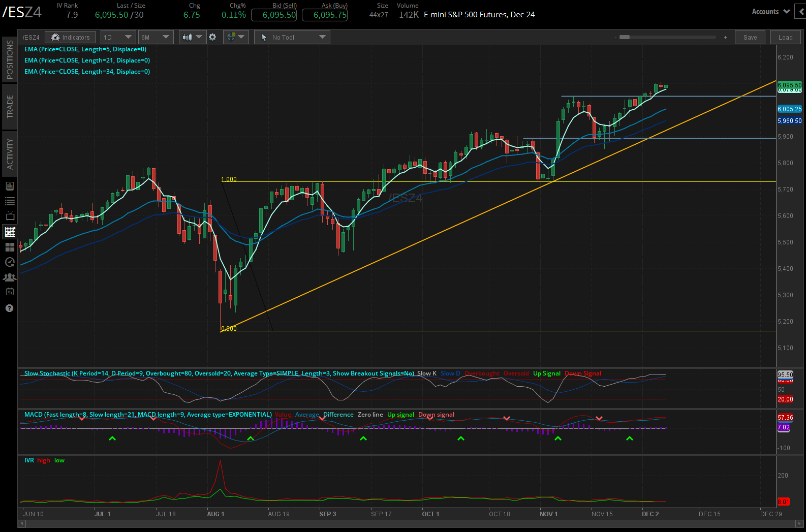This screenshot has width=806, height=532.
Task: Click the Bid (Sell) 6,095.50 price box
Action: coord(274,15)
